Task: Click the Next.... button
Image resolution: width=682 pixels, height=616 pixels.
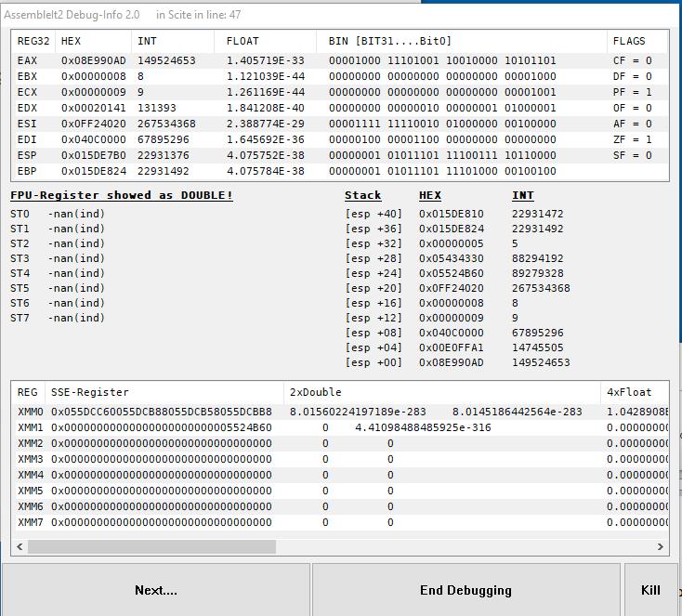Action: tap(155, 590)
